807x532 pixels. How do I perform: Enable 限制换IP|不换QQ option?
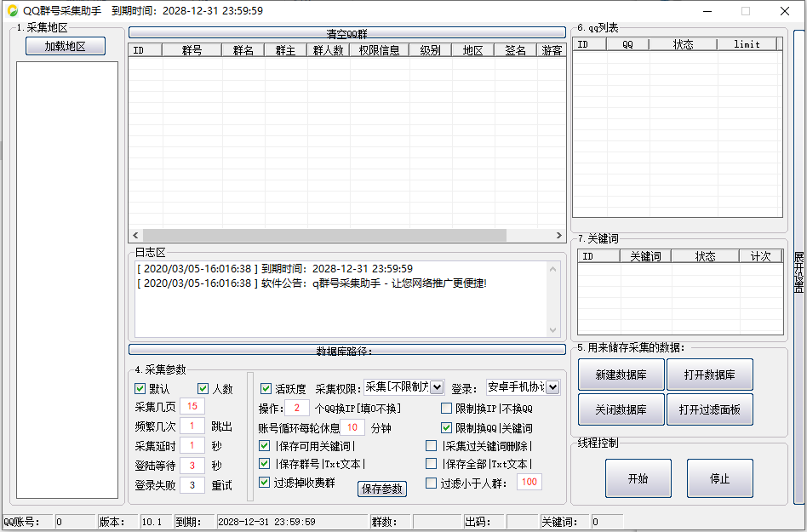coord(446,408)
